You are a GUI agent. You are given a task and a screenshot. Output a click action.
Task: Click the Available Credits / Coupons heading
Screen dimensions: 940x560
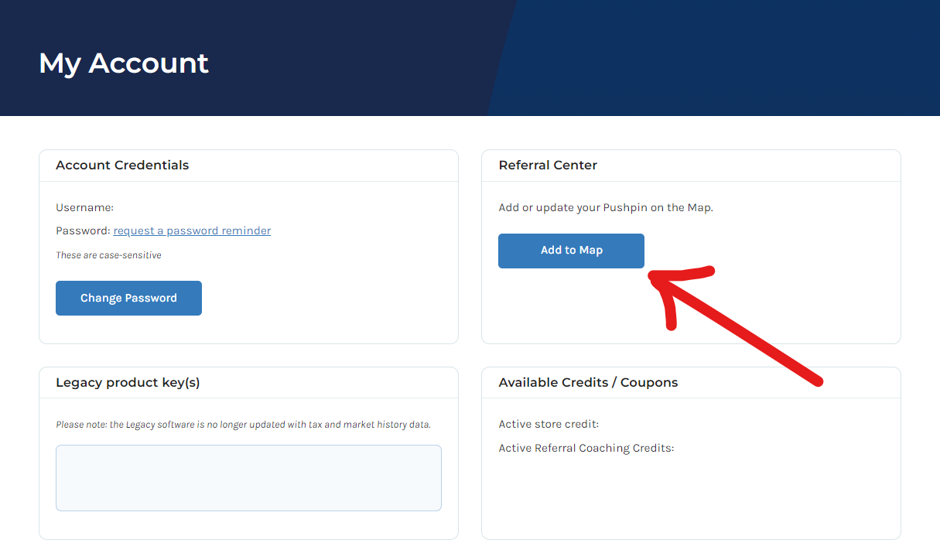coord(588,382)
